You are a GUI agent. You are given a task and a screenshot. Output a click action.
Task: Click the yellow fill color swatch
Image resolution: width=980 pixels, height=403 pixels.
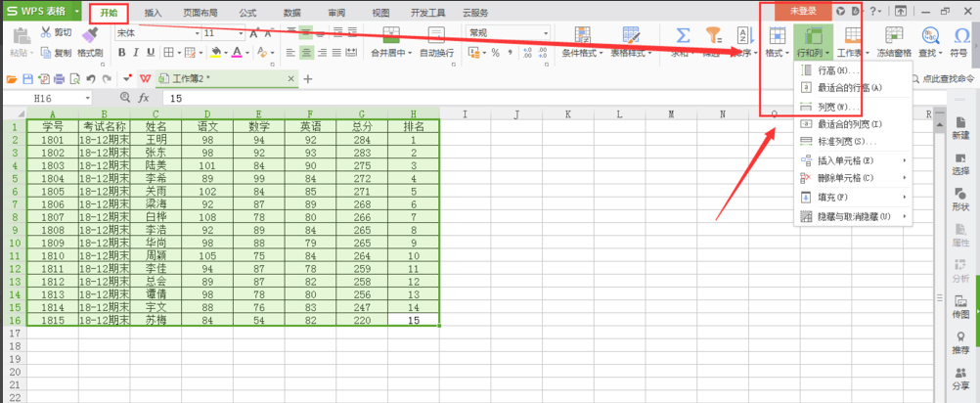[x=215, y=53]
